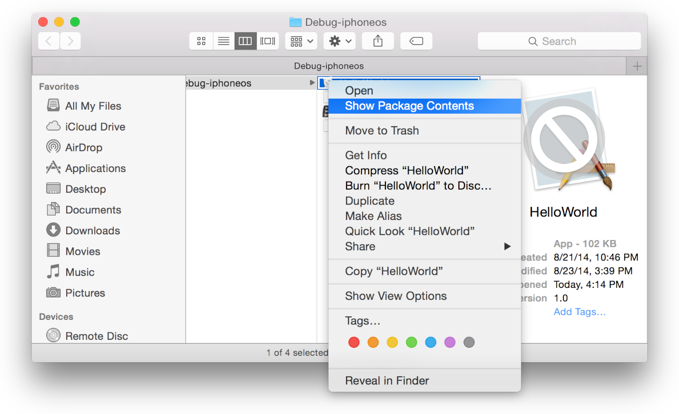Click the "App - 102 KB" preview text
The height and width of the screenshot is (414, 679).
point(585,244)
